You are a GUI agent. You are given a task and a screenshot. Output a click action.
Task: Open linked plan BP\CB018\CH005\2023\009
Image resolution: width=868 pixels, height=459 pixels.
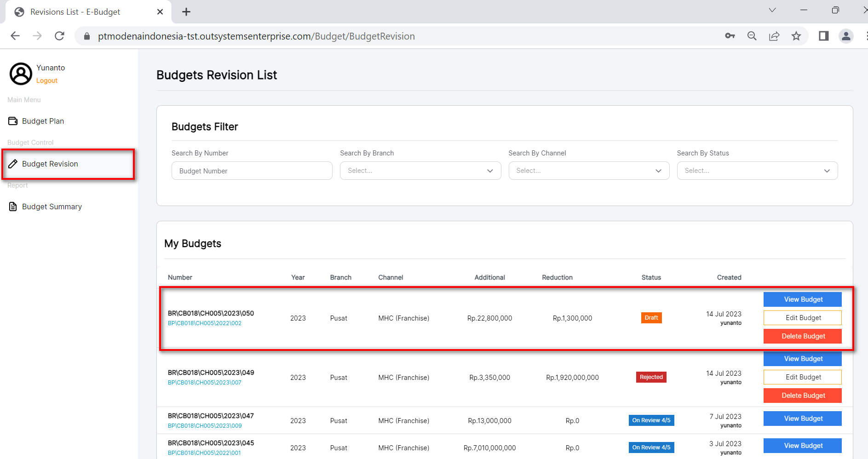tap(205, 426)
